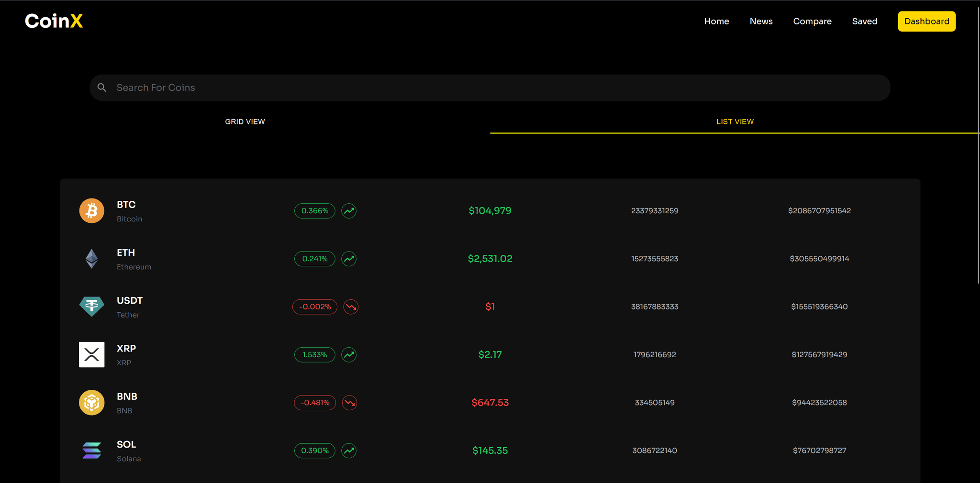Image resolution: width=980 pixels, height=483 pixels.
Task: Click the Solana name label
Action: coord(129,459)
